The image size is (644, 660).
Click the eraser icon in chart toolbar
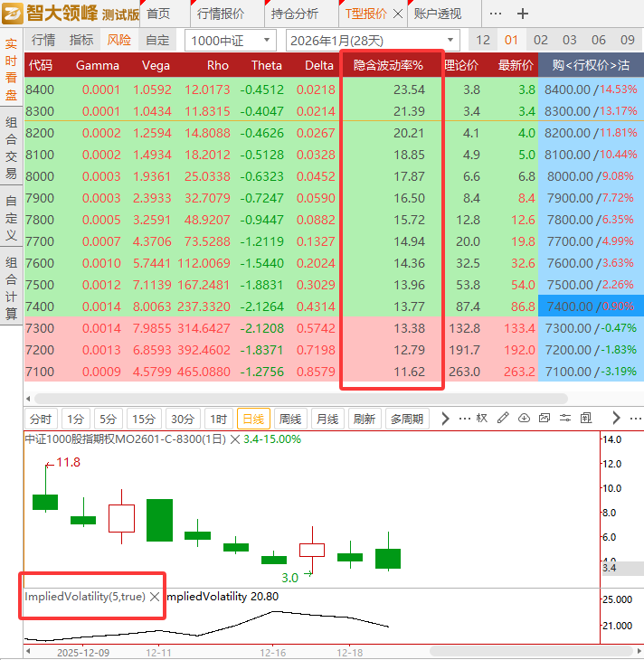524,419
